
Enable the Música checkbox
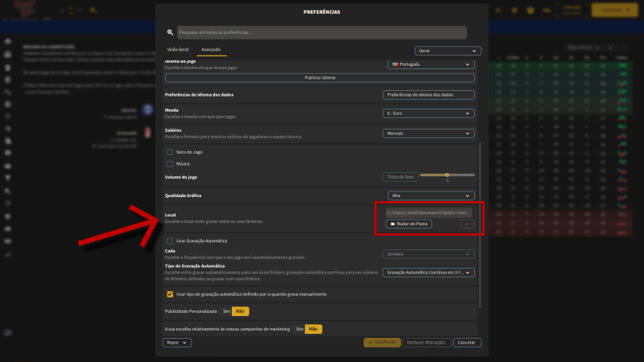pyautogui.click(x=170, y=163)
